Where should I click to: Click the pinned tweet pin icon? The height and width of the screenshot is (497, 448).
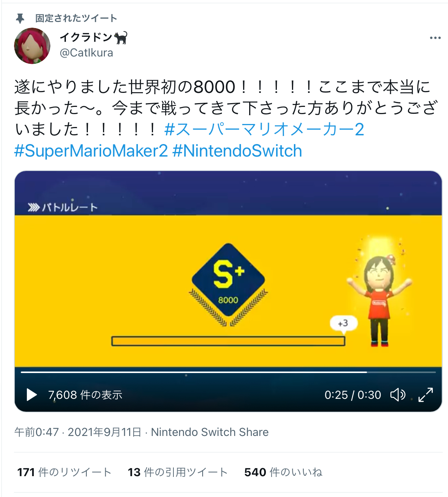(x=20, y=18)
